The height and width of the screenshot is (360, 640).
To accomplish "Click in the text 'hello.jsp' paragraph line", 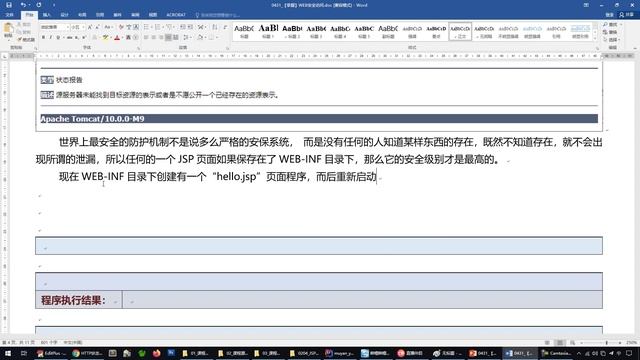I will pos(218,177).
